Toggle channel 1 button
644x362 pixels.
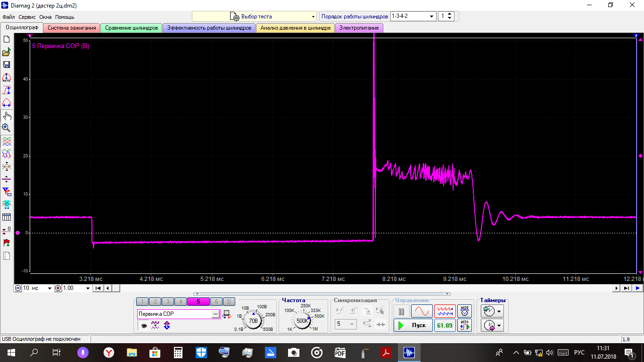tap(142, 302)
